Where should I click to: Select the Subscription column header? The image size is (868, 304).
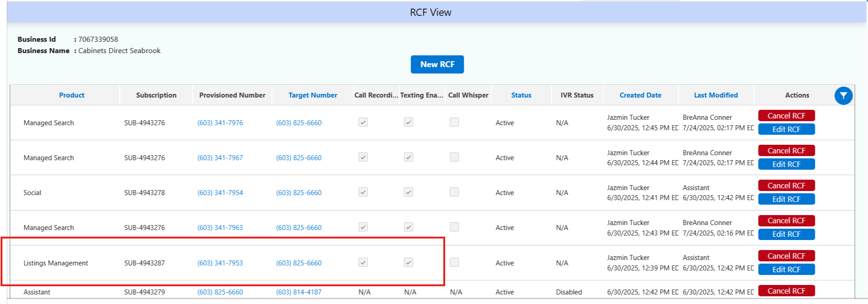[156, 95]
